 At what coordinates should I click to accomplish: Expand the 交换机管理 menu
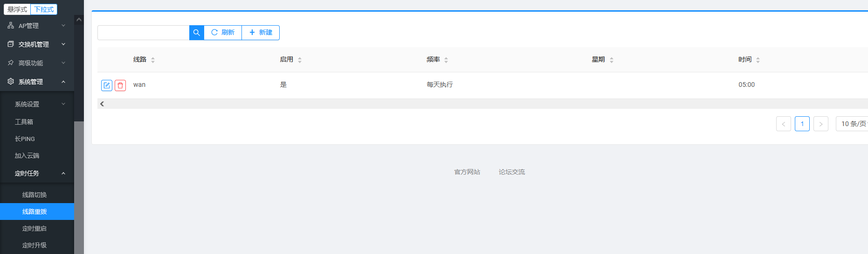point(36,44)
